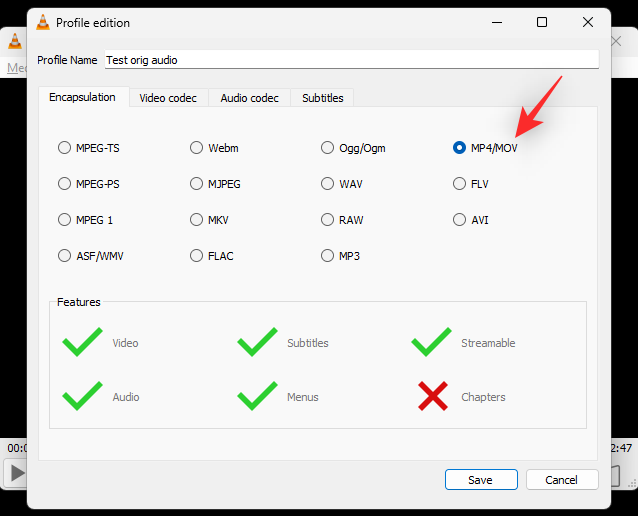Click the green check beside Streamable feature
Image resolution: width=638 pixels, height=516 pixels.
coord(431,342)
